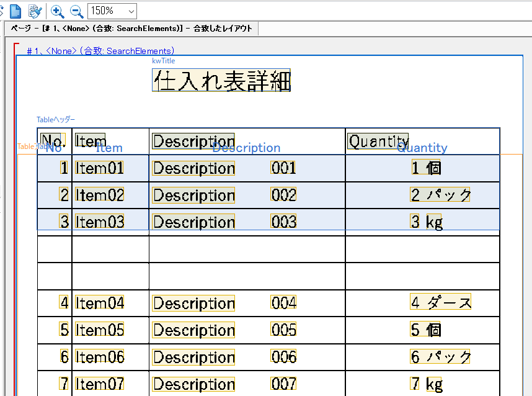
Task: Click Description word in the Item03 row
Action: pos(193,222)
